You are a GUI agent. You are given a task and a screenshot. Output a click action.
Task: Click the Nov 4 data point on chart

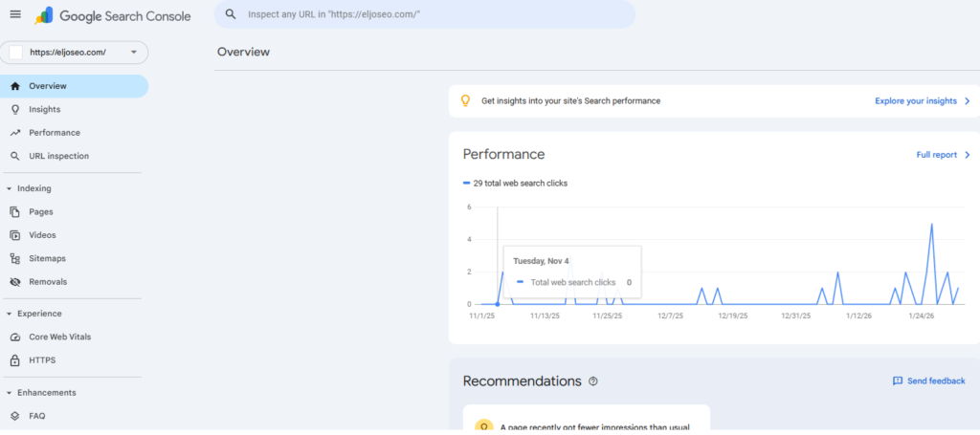[x=497, y=304]
